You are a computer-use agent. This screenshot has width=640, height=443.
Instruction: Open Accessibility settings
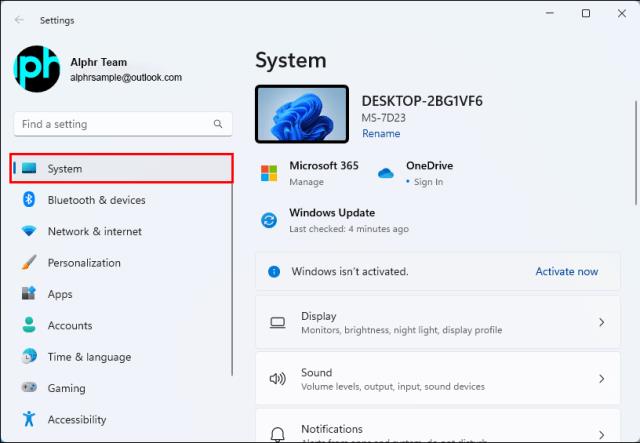(122, 420)
